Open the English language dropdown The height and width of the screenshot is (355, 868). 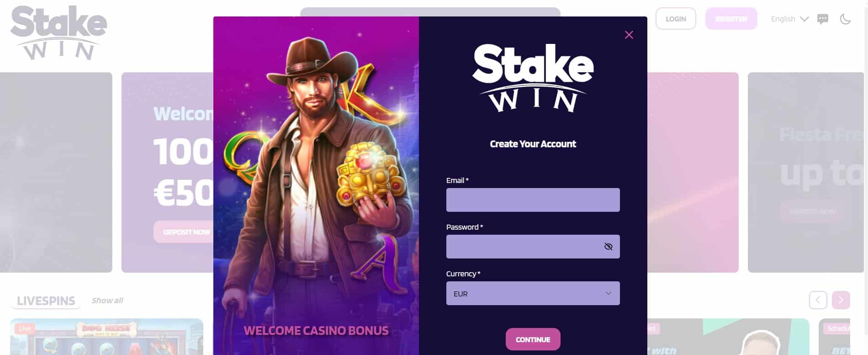pyautogui.click(x=789, y=19)
